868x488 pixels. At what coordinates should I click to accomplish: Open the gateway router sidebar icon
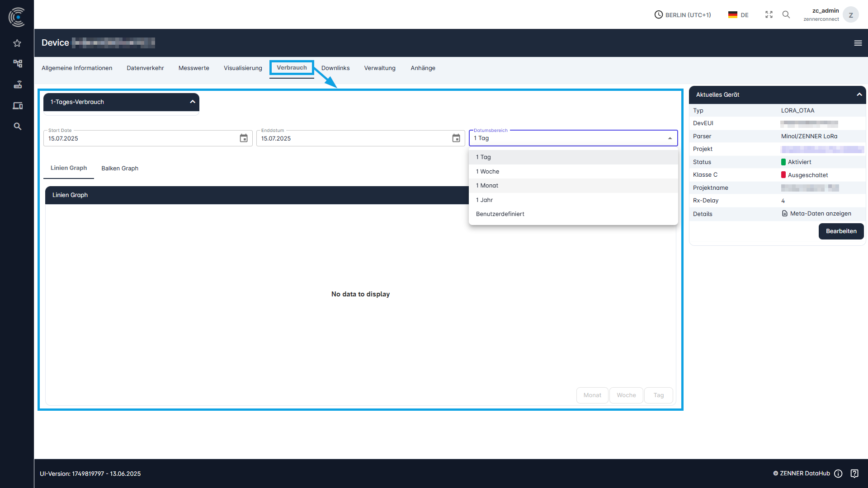coord(17,84)
